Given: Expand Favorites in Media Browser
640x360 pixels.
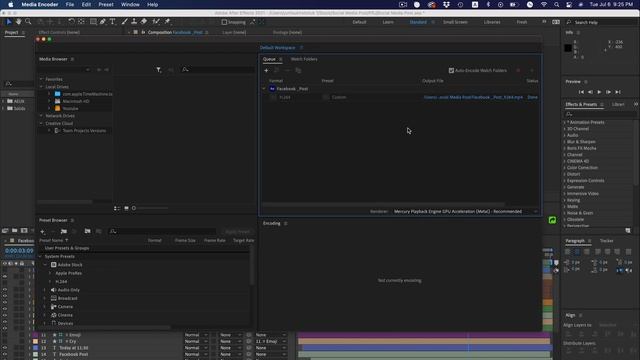Looking at the screenshot, I should tap(41, 79).
